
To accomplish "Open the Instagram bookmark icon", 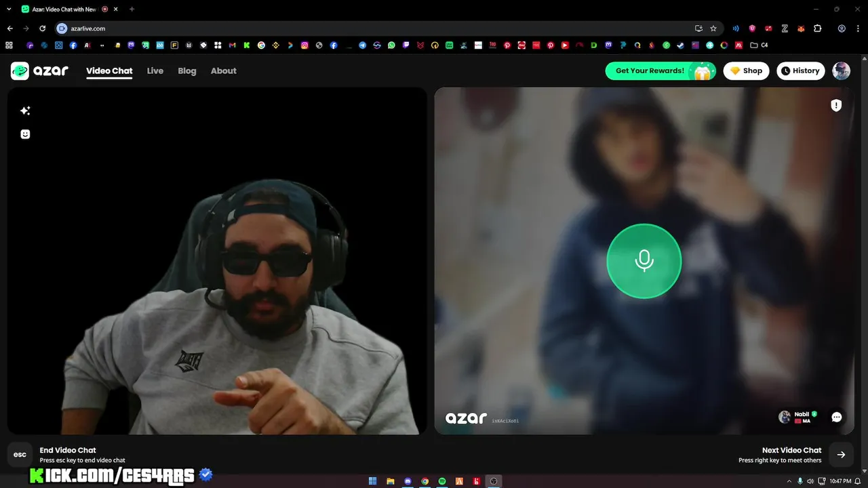I will 304,45.
